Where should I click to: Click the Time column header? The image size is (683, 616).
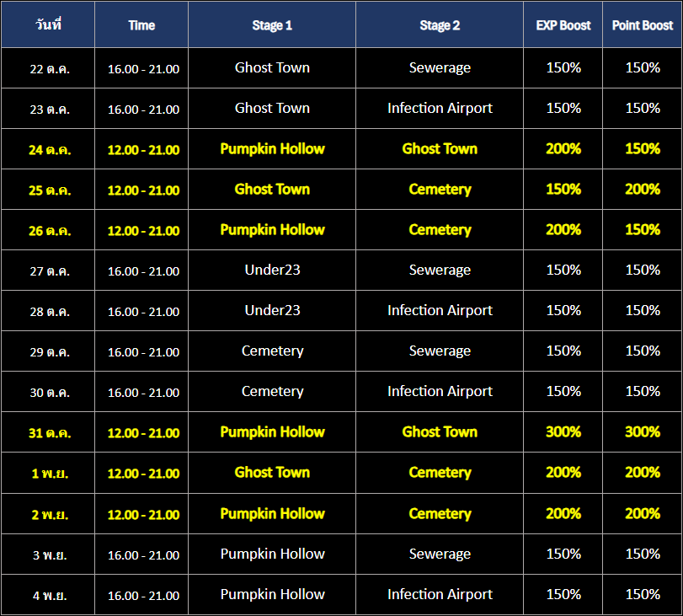[x=141, y=25]
